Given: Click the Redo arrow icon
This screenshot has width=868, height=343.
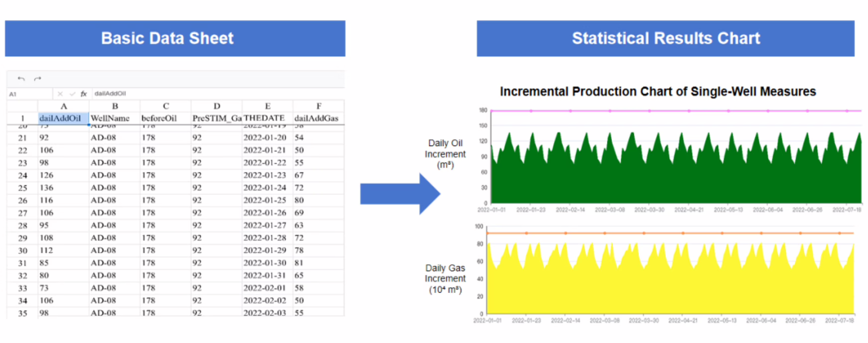Looking at the screenshot, I should [x=37, y=79].
